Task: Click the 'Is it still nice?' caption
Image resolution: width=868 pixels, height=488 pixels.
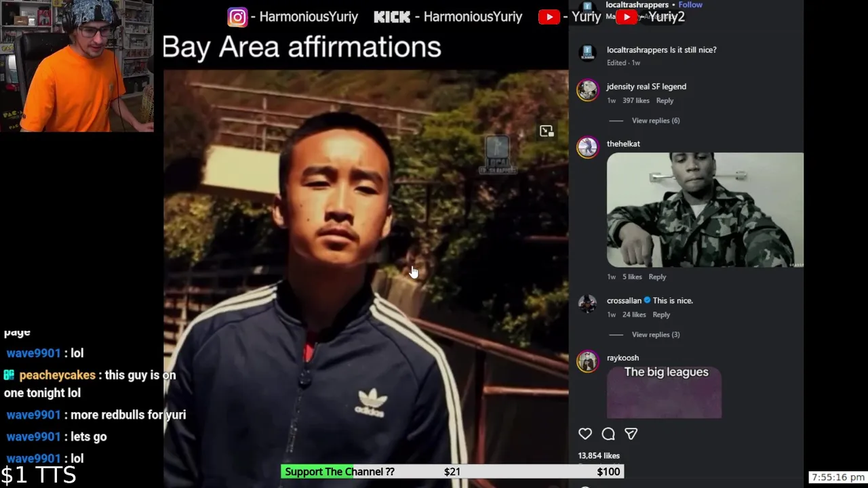Action: point(693,50)
